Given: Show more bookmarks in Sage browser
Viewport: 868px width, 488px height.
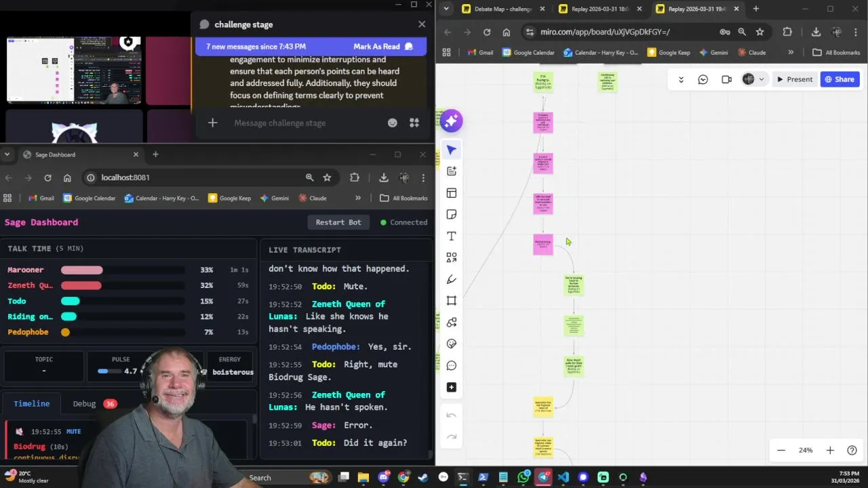Looking at the screenshot, I should [358, 198].
